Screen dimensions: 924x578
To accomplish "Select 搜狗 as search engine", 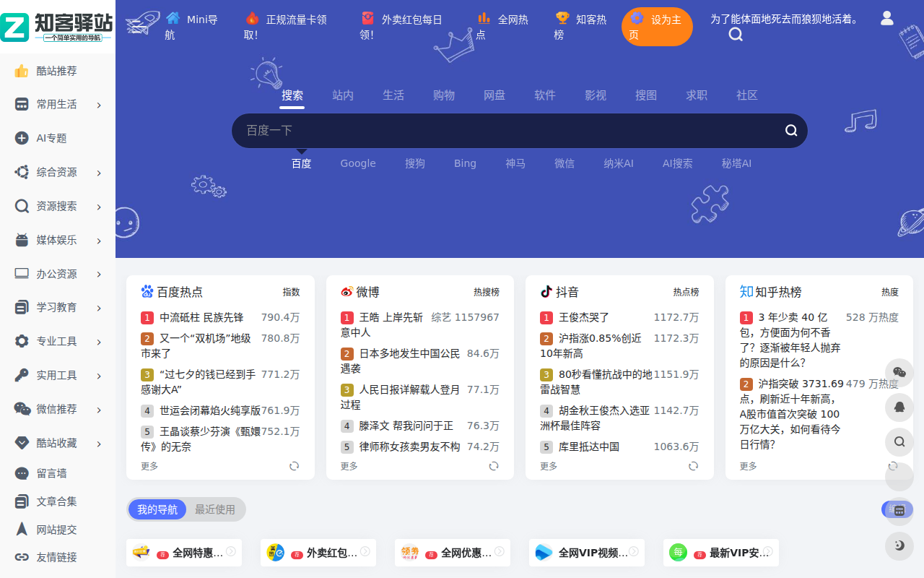I will pyautogui.click(x=415, y=163).
